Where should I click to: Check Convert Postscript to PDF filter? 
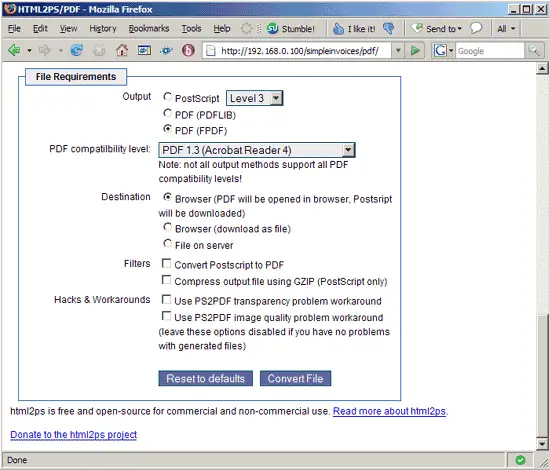click(x=166, y=263)
